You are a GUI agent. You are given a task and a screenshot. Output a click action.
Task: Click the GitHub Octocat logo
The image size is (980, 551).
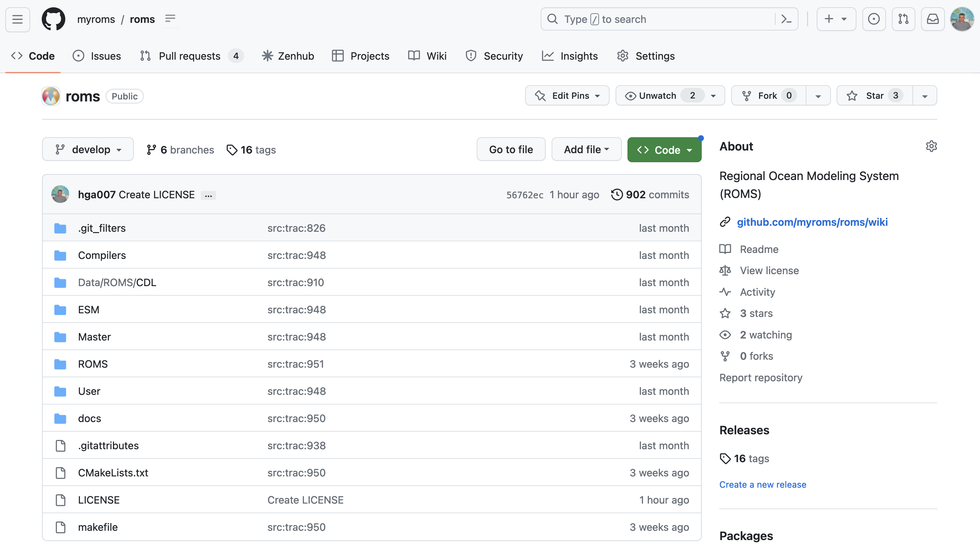pos(53,19)
